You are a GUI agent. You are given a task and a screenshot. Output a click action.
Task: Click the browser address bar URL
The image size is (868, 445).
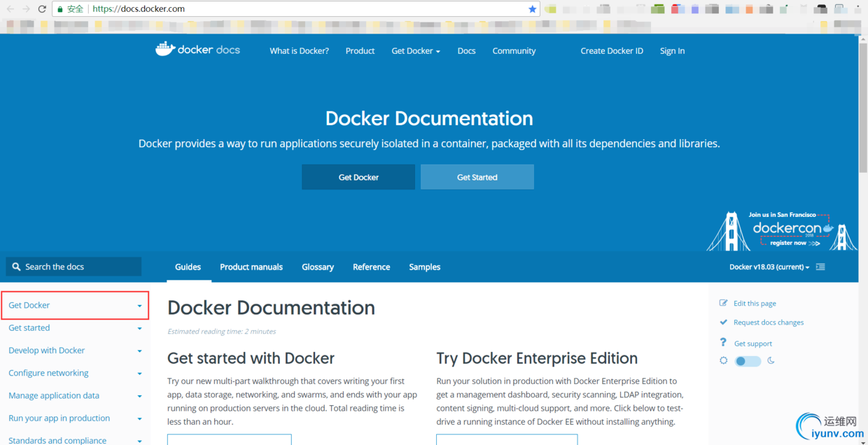click(139, 9)
